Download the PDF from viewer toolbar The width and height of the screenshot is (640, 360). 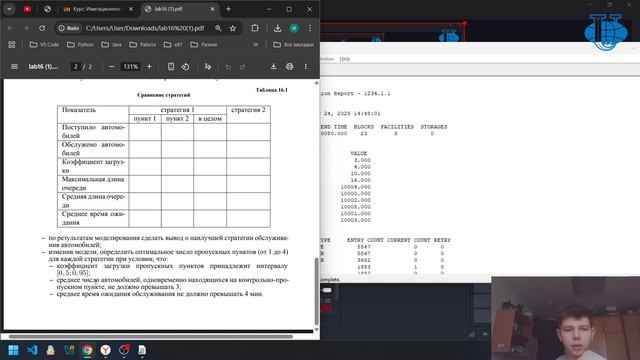pos(273,67)
